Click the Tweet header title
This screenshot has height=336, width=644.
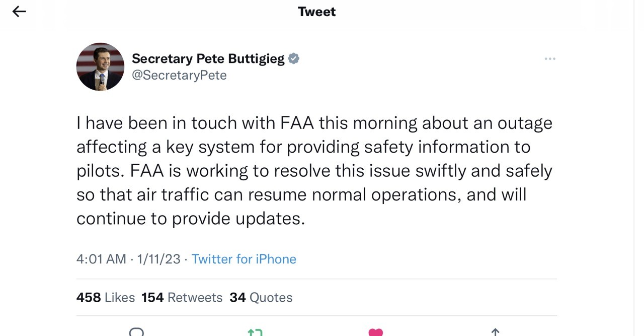point(316,12)
